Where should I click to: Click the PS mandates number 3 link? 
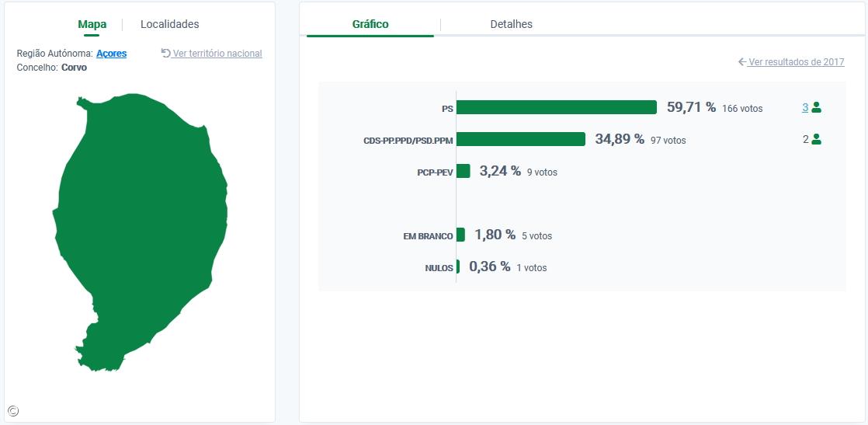click(805, 108)
